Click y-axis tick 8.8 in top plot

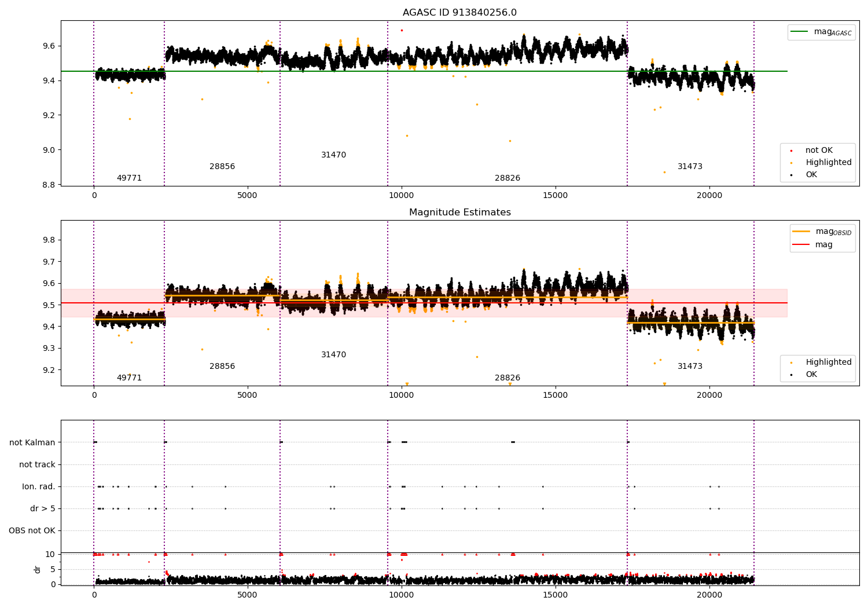point(49,185)
